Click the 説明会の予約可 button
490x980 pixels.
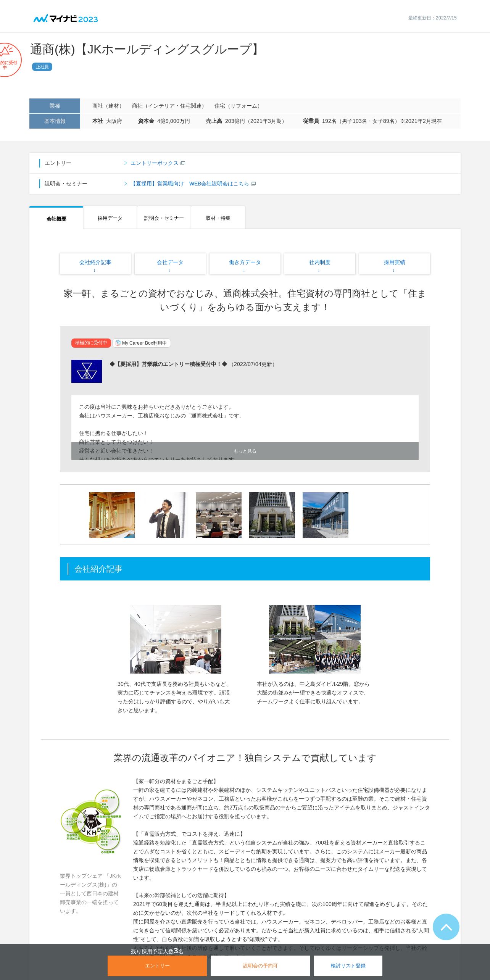click(260, 966)
